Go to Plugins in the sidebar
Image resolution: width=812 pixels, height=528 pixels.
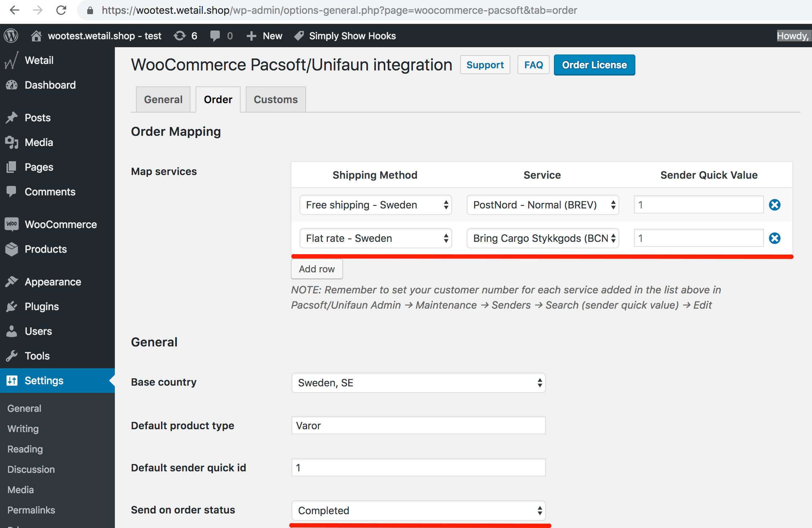click(x=41, y=306)
